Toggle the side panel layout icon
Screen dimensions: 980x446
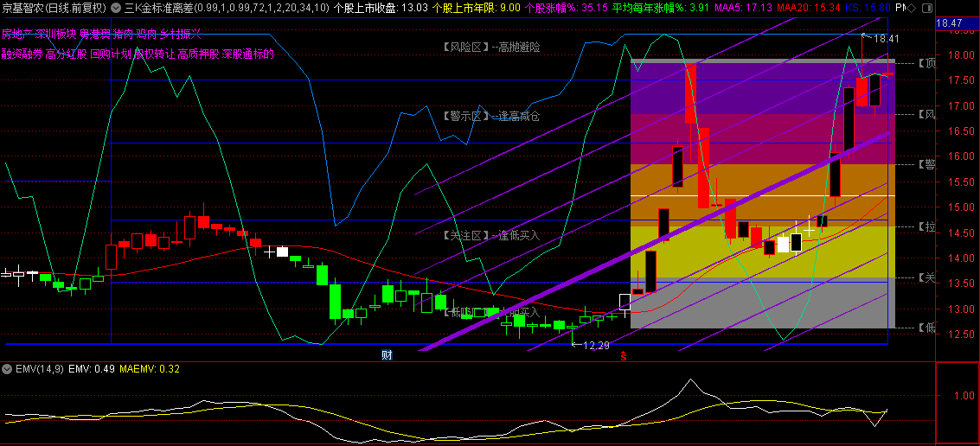click(926, 8)
